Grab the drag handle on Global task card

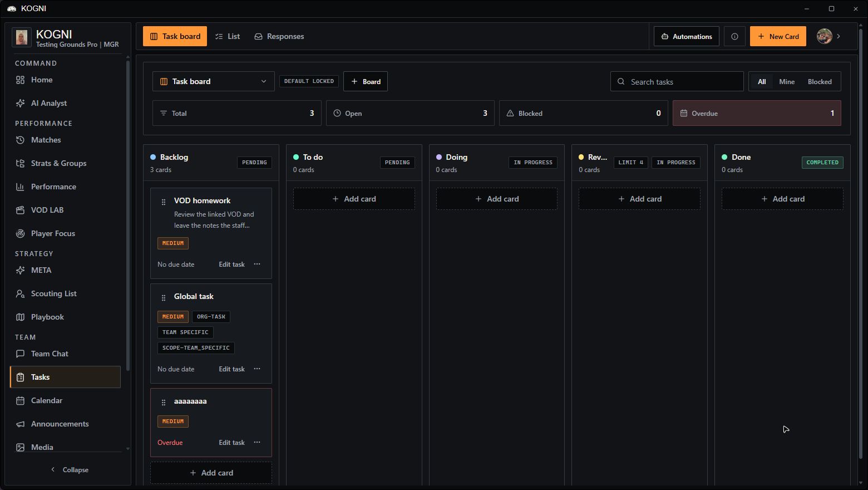click(164, 297)
